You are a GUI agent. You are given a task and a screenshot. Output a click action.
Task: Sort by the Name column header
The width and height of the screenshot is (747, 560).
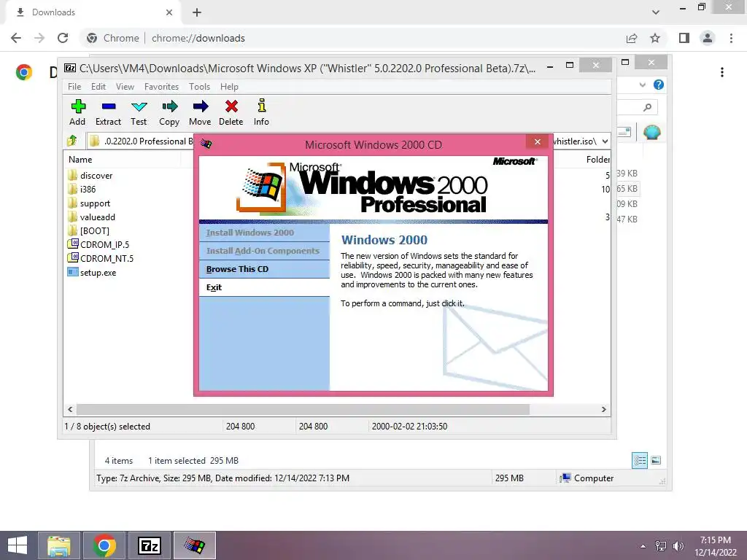[122, 160]
